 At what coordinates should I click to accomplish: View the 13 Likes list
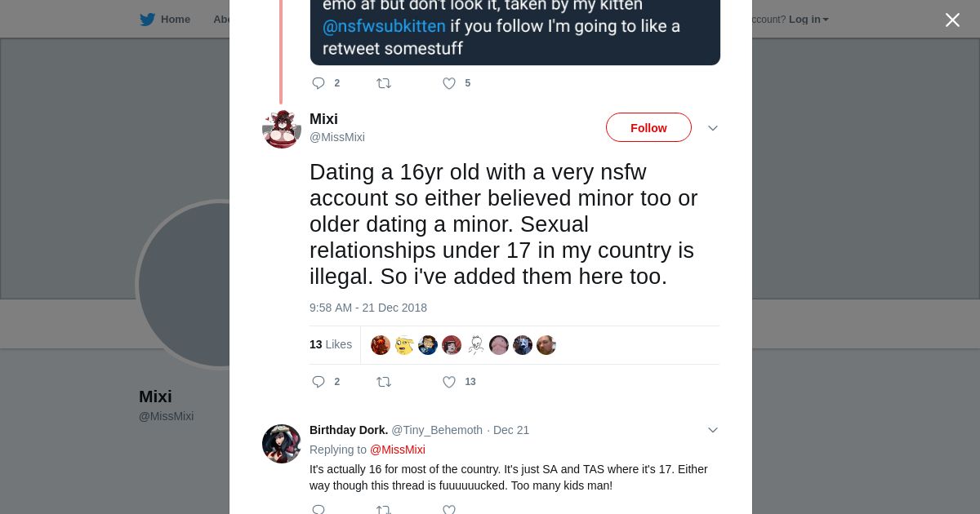click(331, 344)
